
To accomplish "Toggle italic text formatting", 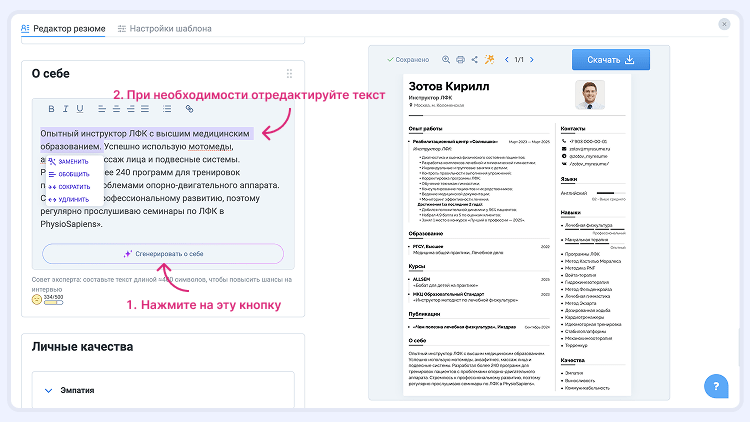I will pyautogui.click(x=66, y=108).
